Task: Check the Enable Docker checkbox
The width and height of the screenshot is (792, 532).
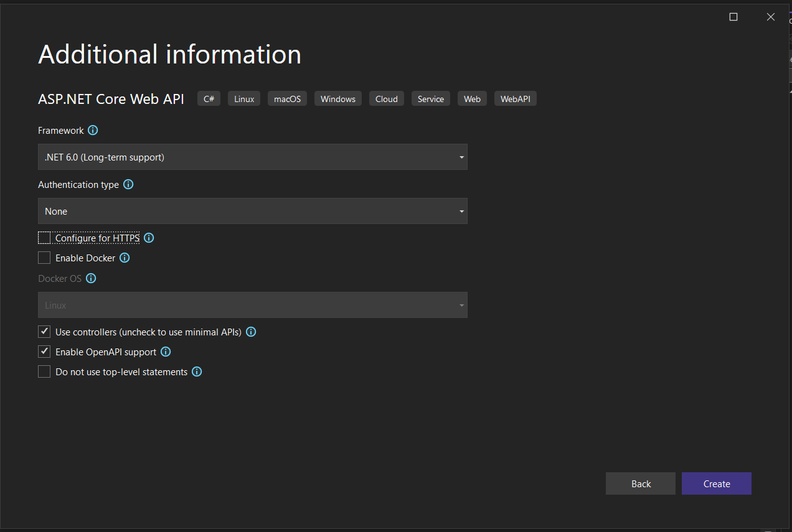Action: pyautogui.click(x=44, y=258)
